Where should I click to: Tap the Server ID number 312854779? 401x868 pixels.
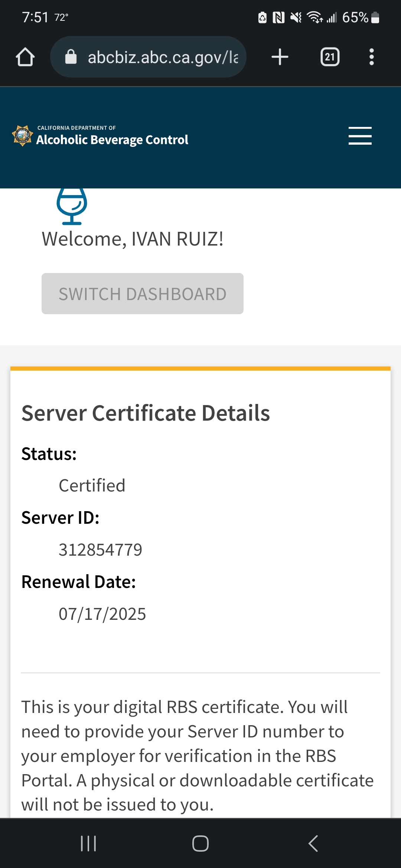[x=100, y=550]
